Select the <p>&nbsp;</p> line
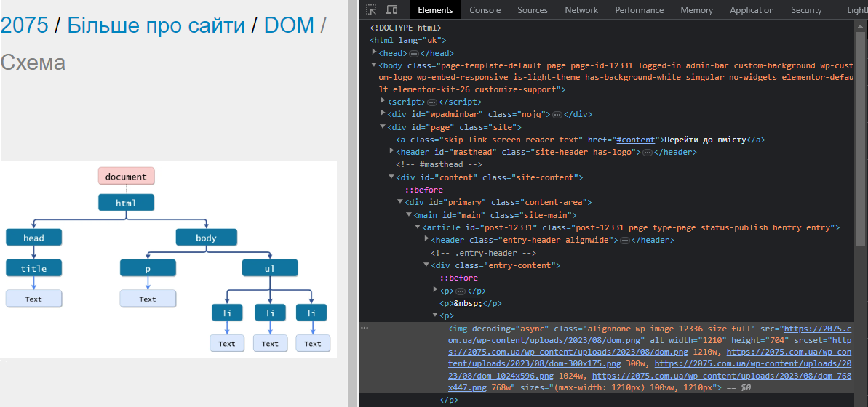This screenshot has height=407, width=868. (x=471, y=303)
